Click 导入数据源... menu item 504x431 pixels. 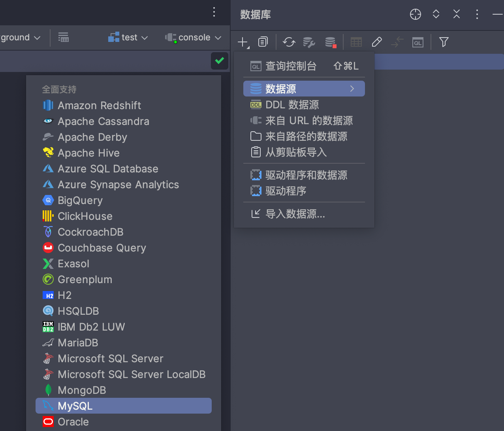(304, 214)
